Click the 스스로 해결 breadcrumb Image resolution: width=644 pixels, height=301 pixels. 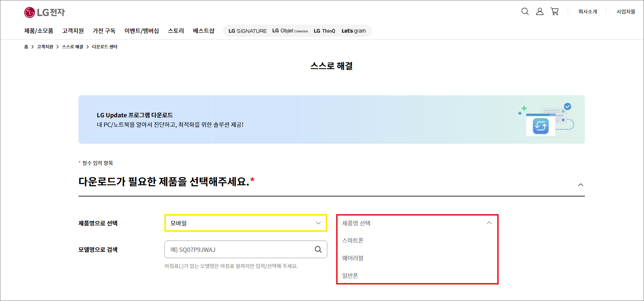click(73, 47)
